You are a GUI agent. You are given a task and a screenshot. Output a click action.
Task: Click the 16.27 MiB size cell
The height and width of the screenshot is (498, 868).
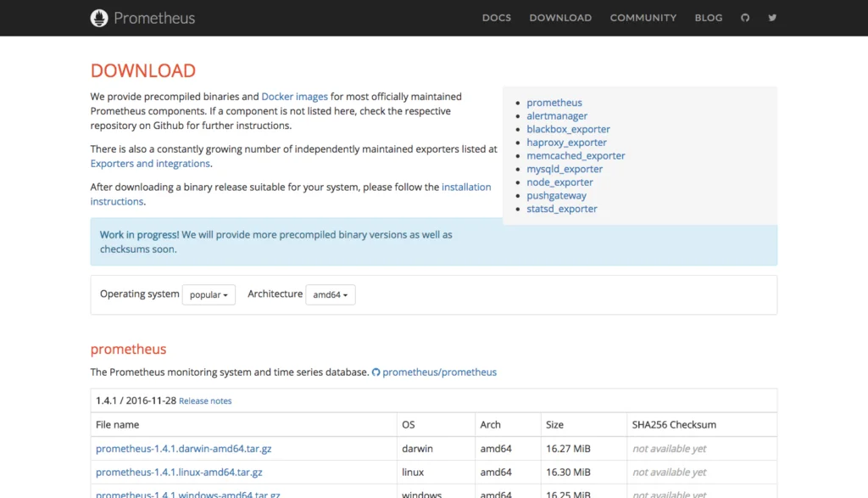pyautogui.click(x=568, y=449)
